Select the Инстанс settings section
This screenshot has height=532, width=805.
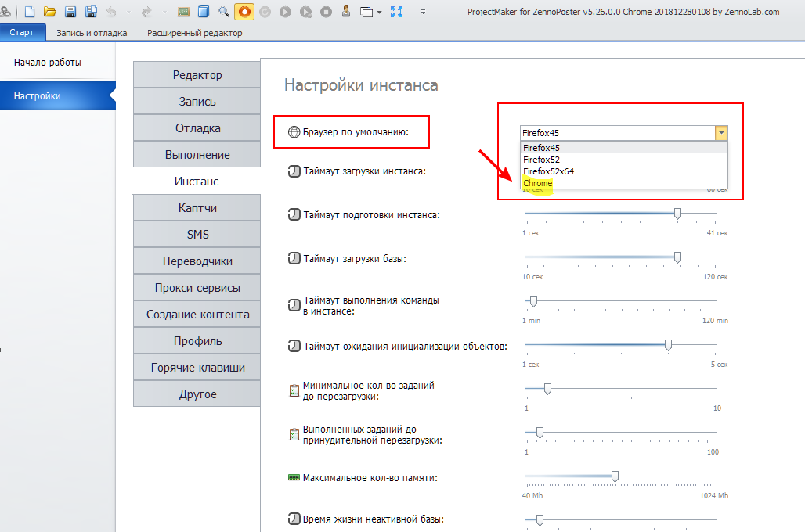click(x=196, y=181)
